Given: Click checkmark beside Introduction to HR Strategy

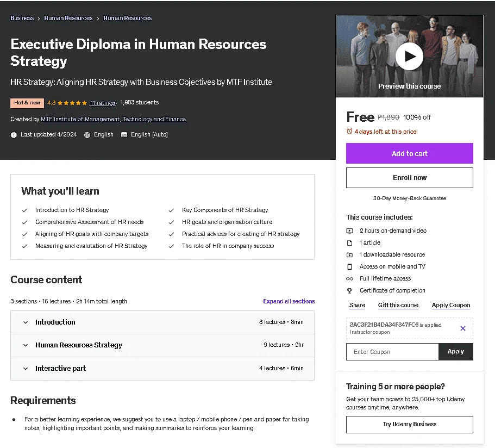Looking at the screenshot, I should tap(24, 210).
